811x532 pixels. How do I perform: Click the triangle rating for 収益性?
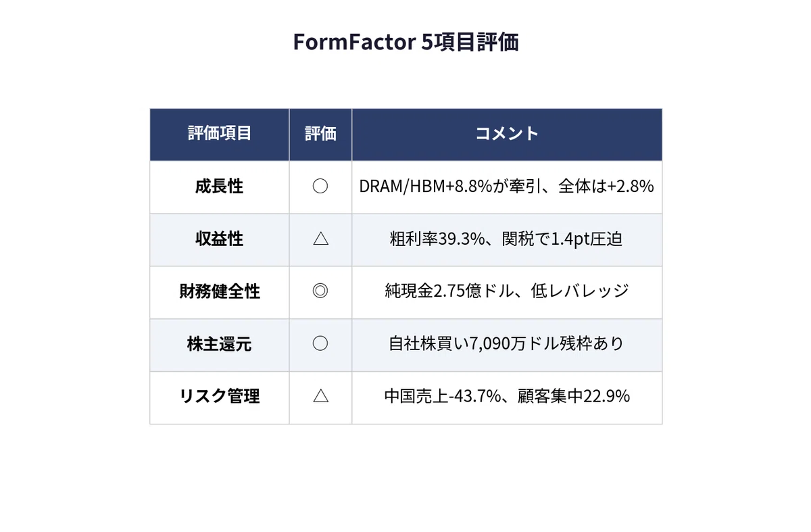320,239
